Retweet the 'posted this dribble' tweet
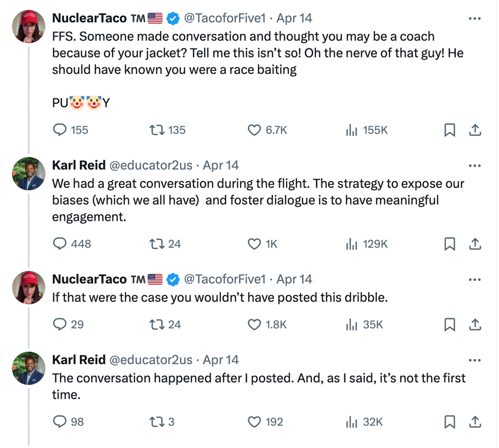Viewport: 499px width, 448px height. click(155, 324)
